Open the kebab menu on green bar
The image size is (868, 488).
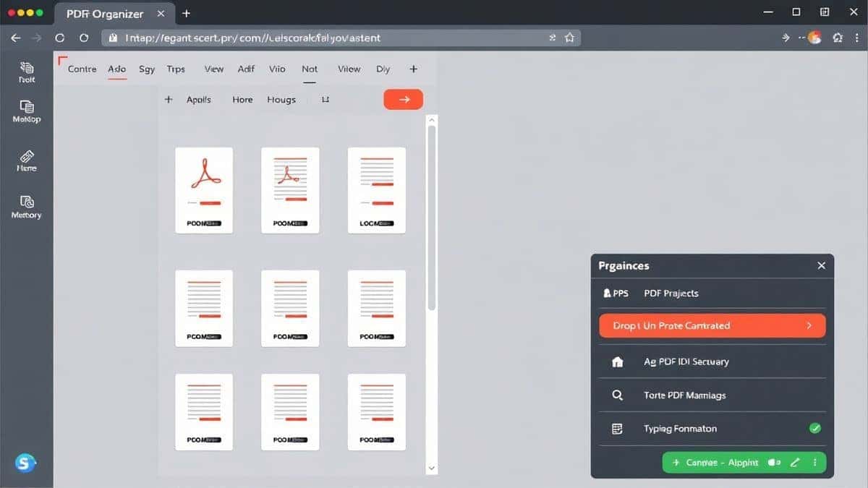[x=815, y=463]
